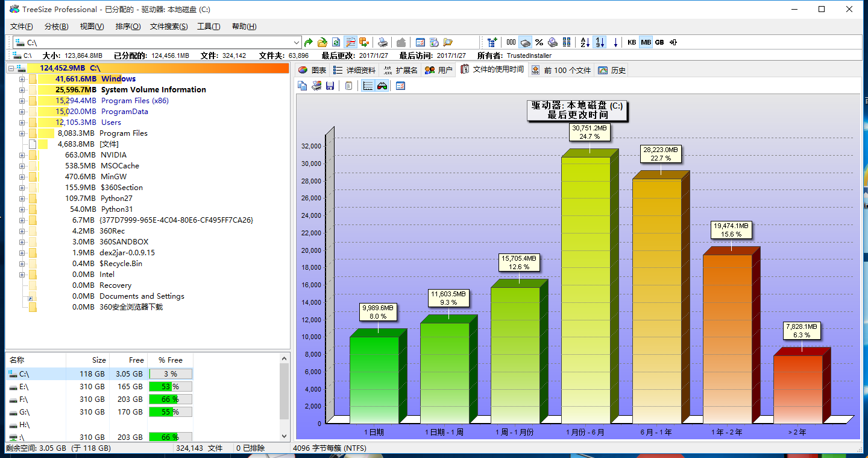This screenshot has width=868, height=458.
Task: Copy the chart using the copy icon
Action: point(303,86)
